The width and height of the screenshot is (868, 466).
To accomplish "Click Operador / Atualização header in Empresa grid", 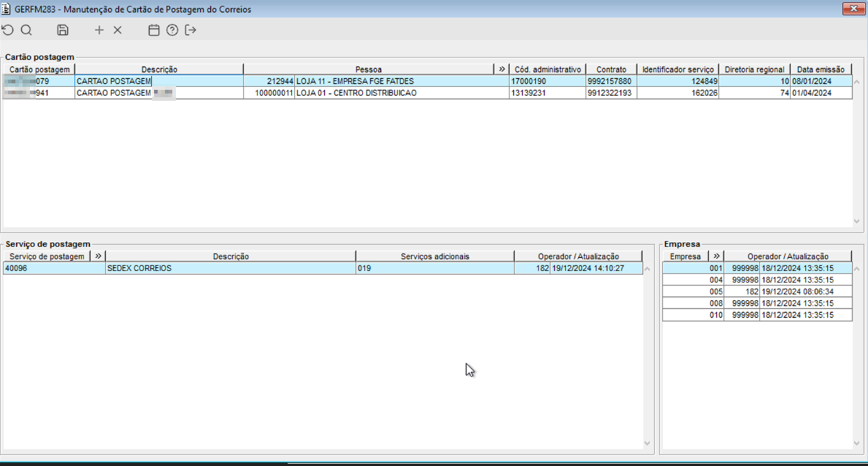I will point(788,256).
